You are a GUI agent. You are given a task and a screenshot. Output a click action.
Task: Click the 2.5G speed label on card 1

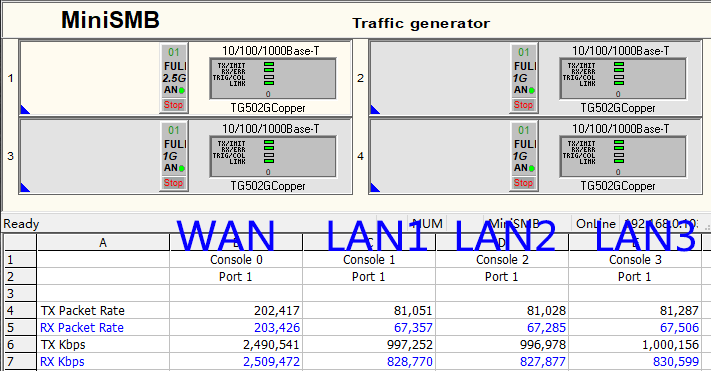(175, 78)
